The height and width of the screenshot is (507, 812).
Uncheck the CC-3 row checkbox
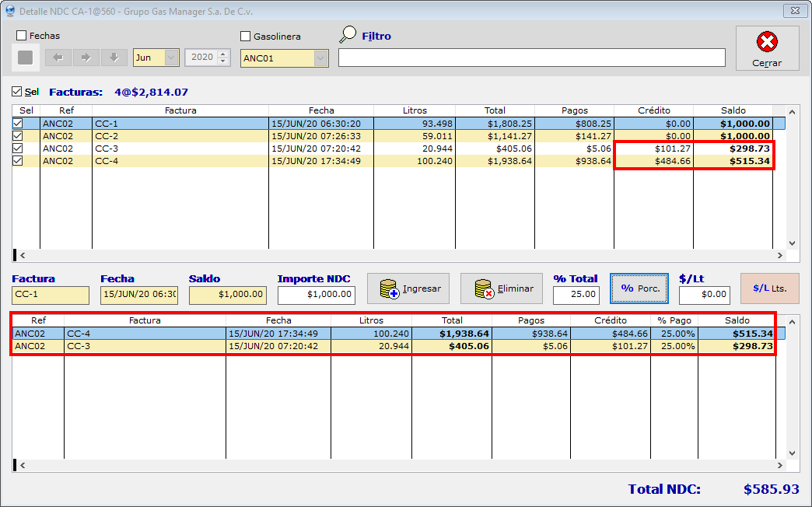coord(17,149)
